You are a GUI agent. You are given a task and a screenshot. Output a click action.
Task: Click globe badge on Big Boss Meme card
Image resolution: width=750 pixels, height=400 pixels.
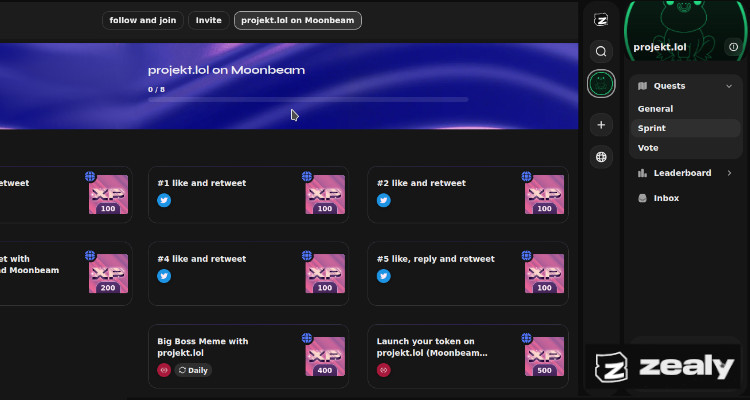pyautogui.click(x=307, y=338)
